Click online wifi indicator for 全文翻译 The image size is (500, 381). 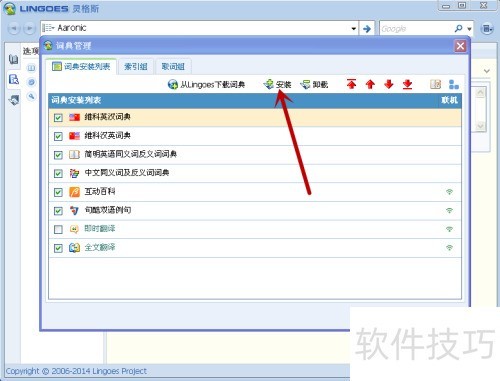449,248
